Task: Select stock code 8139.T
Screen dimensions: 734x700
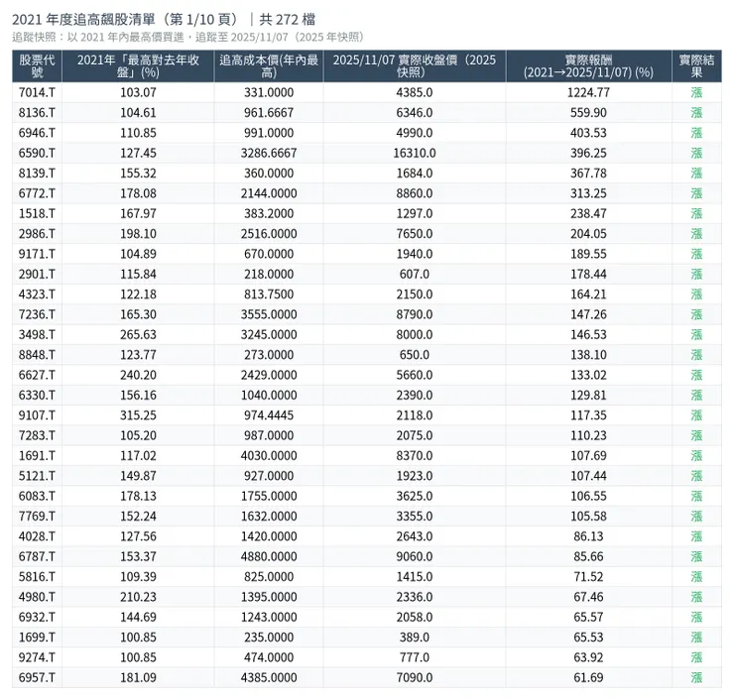Action: point(37,174)
